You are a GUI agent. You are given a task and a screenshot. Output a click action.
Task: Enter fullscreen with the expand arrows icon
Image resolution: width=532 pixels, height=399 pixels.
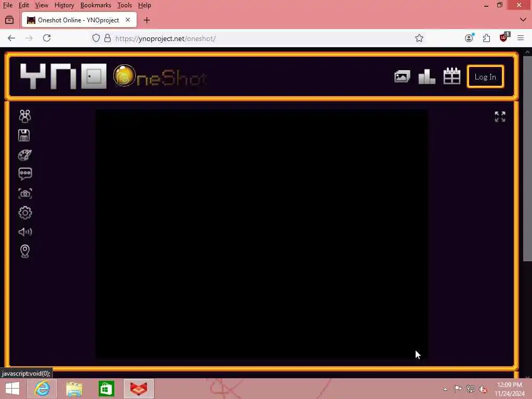tap(500, 117)
